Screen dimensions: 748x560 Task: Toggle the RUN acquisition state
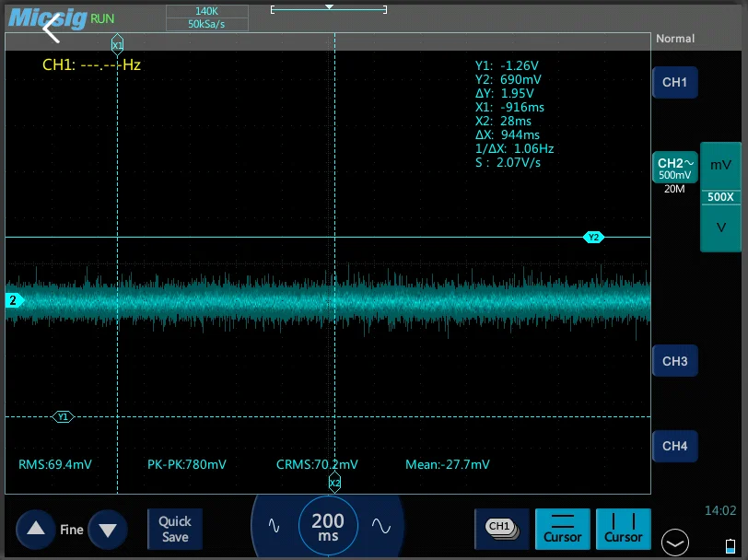click(x=103, y=18)
